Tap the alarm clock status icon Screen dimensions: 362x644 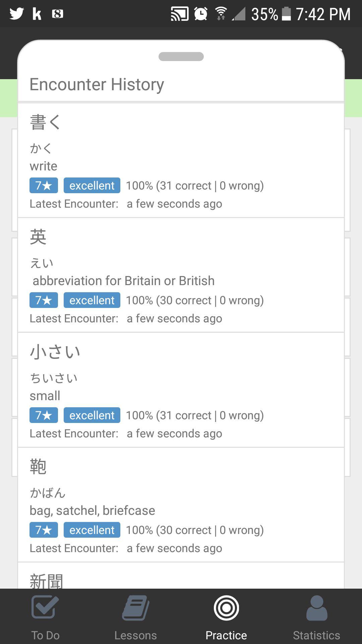pyautogui.click(x=201, y=14)
